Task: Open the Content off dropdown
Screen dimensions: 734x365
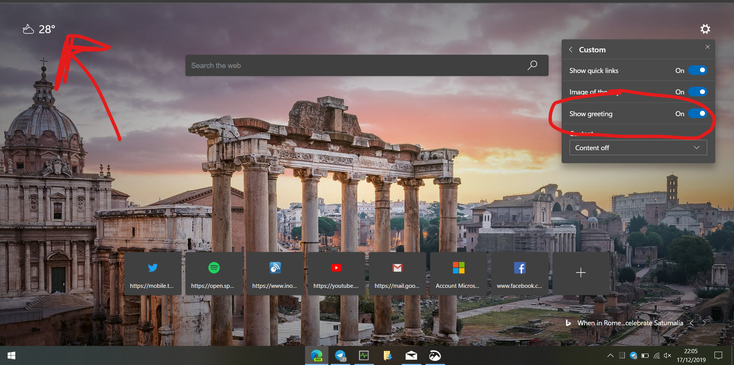Action: (x=638, y=148)
